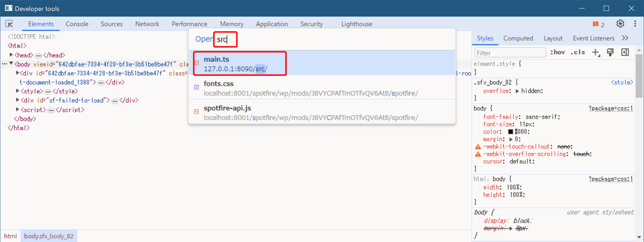Open ?package=css:1 link for html, body rule
The image size is (644, 242).
click(611, 179)
